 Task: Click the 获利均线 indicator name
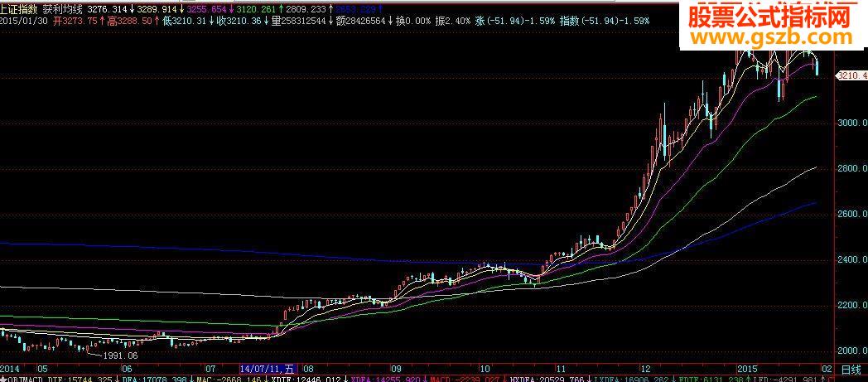[x=62, y=9]
